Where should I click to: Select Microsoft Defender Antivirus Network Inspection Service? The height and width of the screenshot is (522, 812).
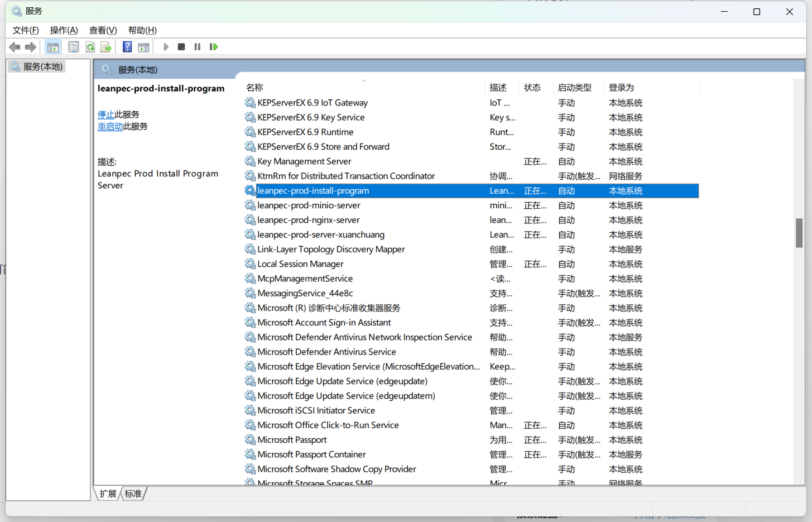point(471,337)
